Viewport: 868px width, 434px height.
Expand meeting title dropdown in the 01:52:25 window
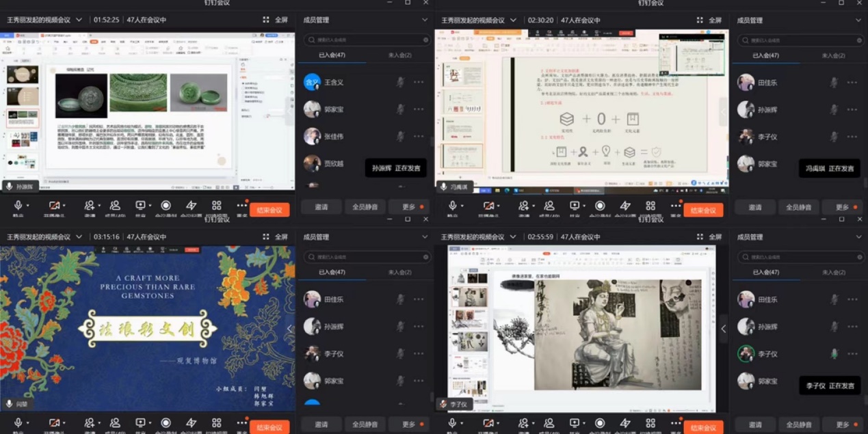(x=79, y=20)
